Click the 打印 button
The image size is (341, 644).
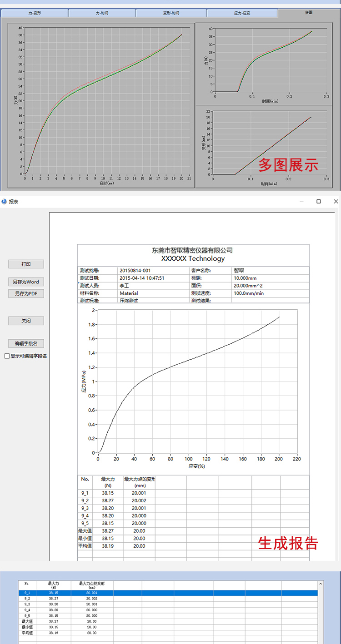26,264
